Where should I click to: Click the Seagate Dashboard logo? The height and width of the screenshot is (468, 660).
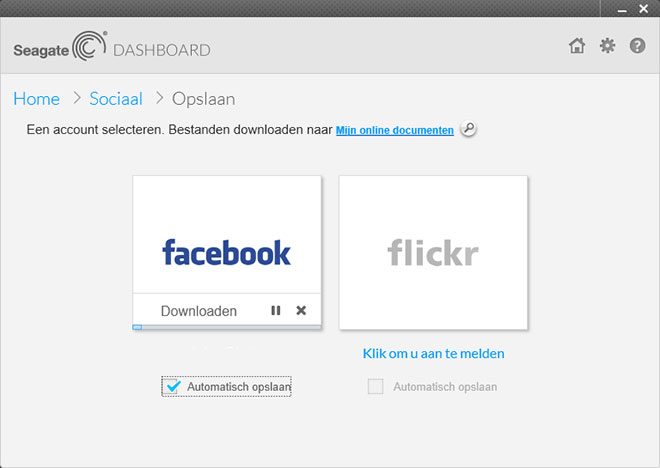111,49
